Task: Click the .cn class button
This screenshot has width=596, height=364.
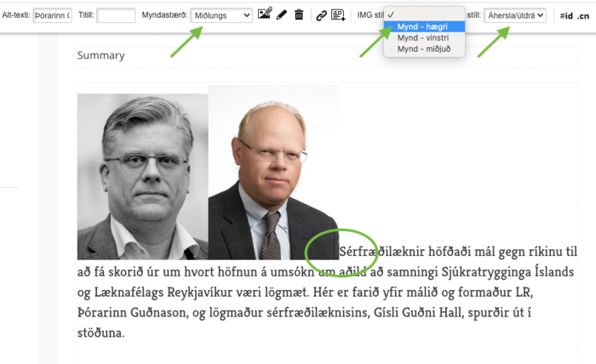Action: 583,16
